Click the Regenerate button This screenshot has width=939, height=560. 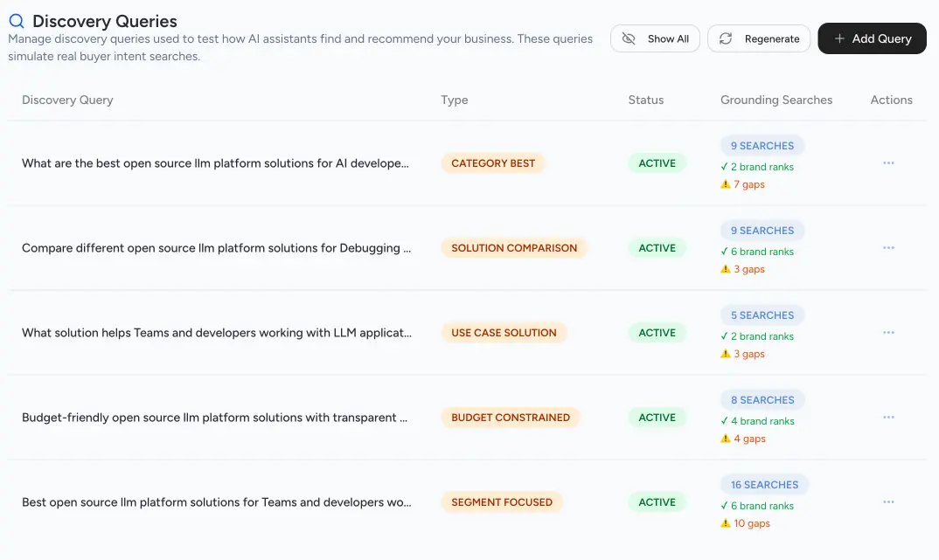(759, 38)
